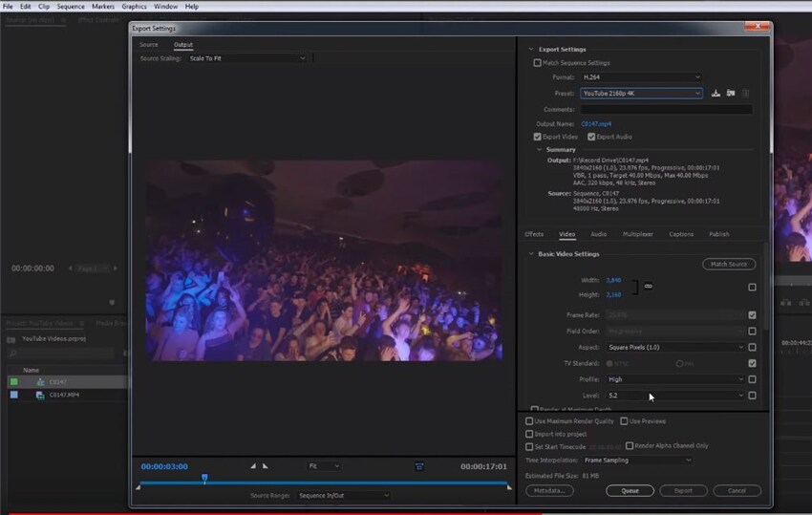
Task: Click the Export button
Action: [x=683, y=491]
